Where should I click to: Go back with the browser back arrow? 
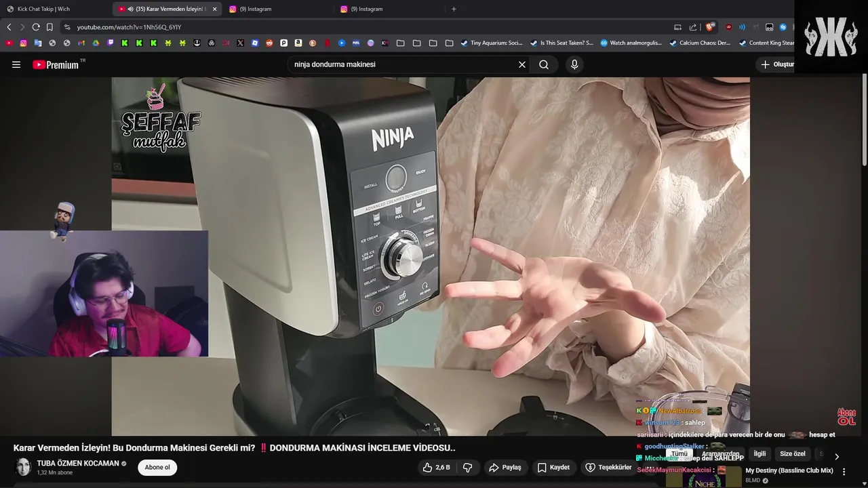pos(9,27)
